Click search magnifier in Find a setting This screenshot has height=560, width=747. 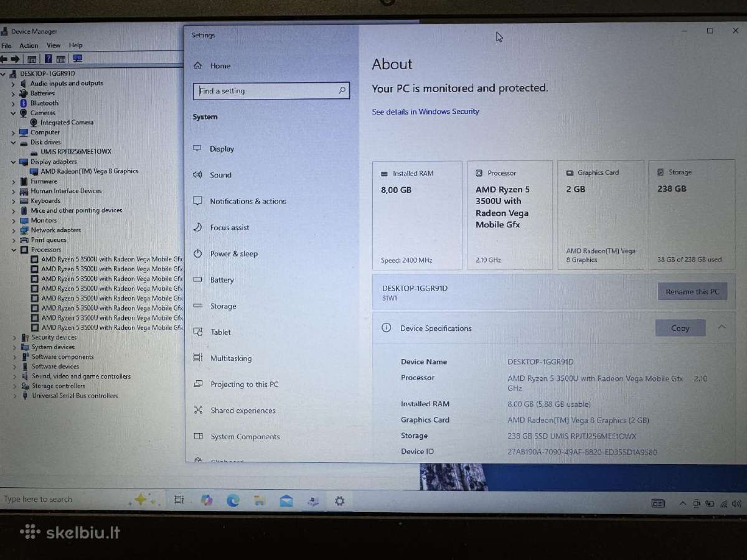pos(342,90)
